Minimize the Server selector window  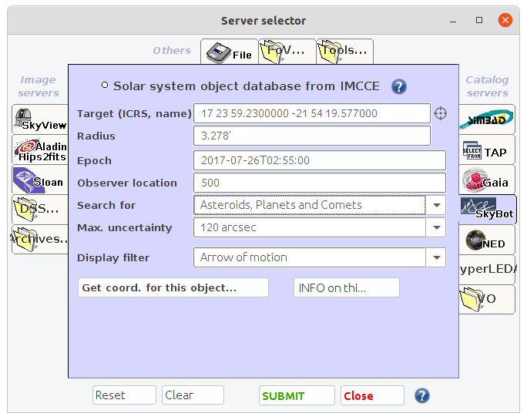[453, 21]
